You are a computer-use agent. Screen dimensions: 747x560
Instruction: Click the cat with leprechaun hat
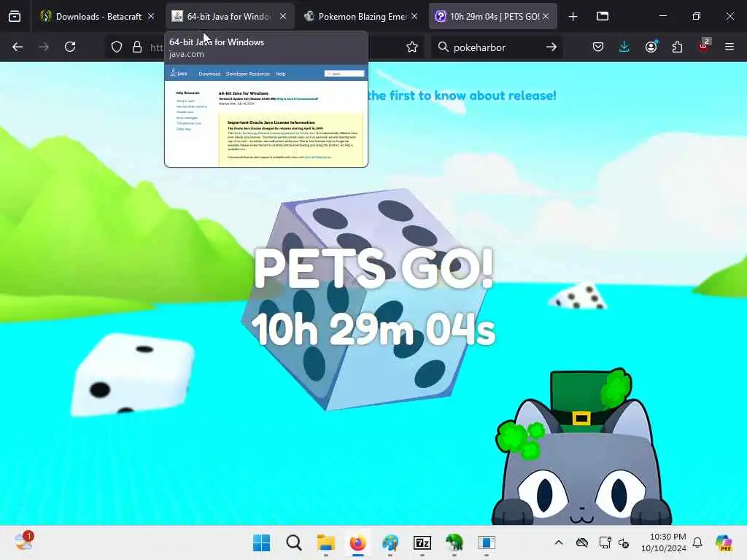581,447
